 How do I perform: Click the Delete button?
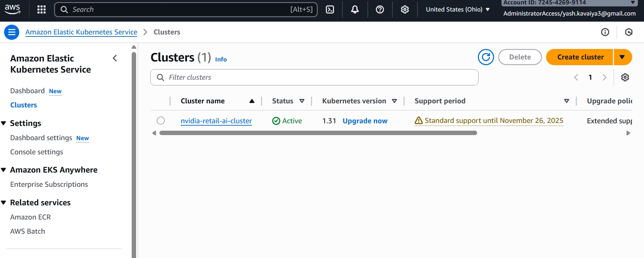(520, 57)
